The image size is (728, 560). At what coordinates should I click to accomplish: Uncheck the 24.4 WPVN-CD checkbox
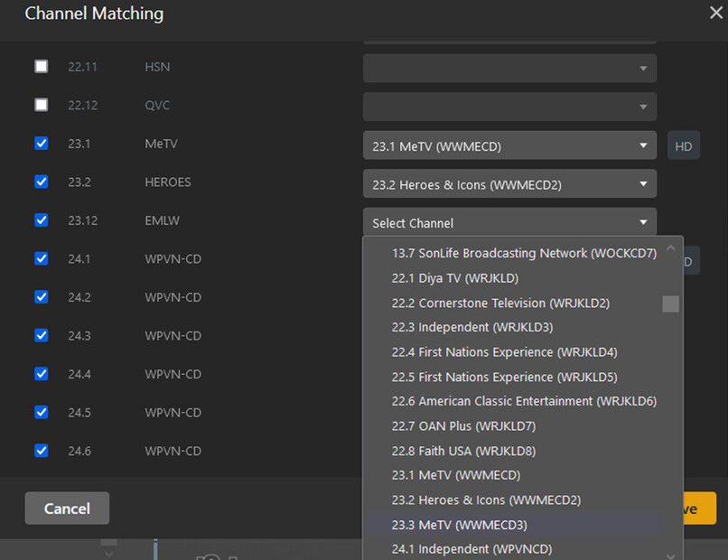pyautogui.click(x=42, y=374)
